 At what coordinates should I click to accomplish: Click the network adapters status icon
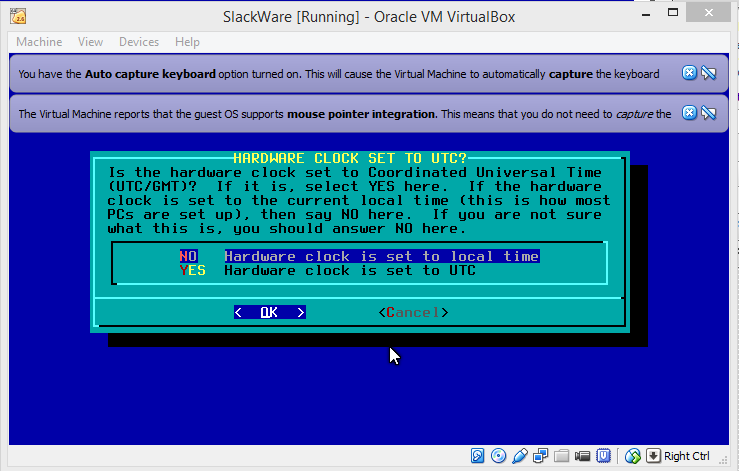(x=541, y=455)
